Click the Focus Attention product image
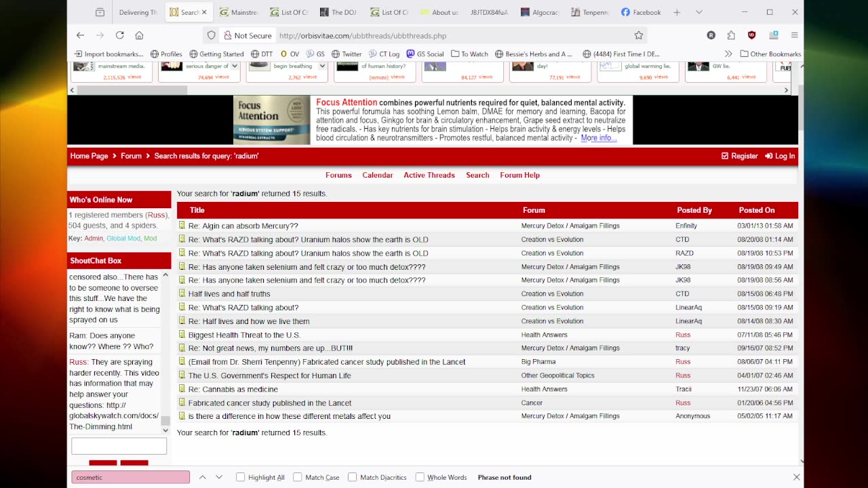The width and height of the screenshot is (868, 488). [272, 120]
